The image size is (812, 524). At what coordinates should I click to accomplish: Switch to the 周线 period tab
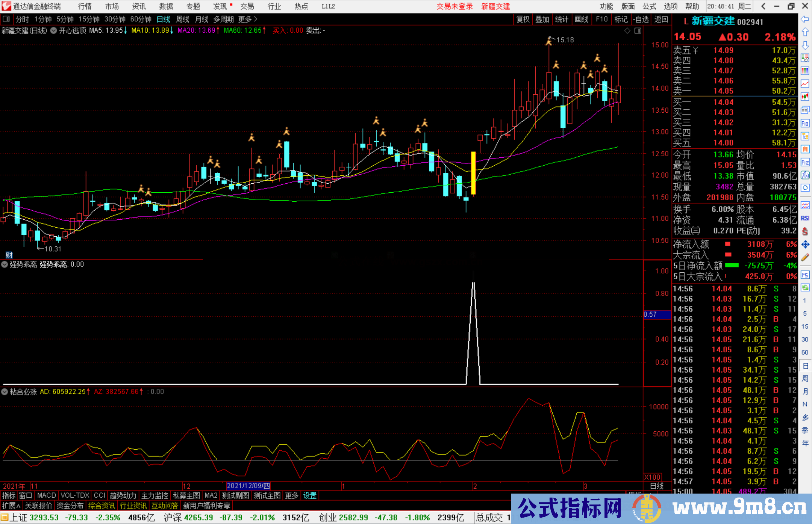point(182,19)
